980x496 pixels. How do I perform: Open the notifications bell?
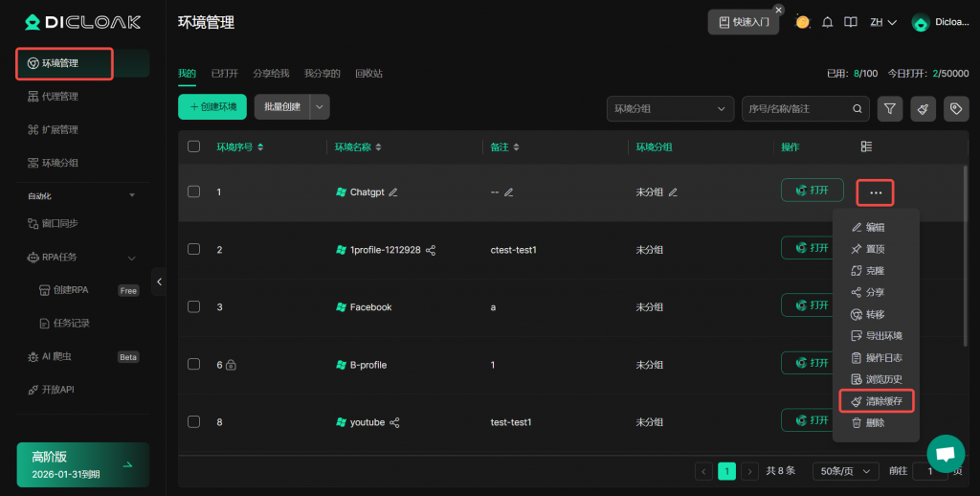828,22
